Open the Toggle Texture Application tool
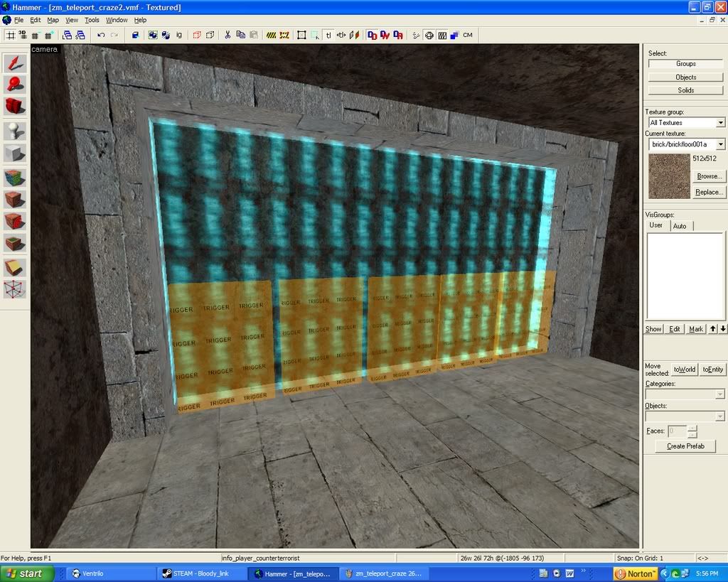728x582 pixels. pos(15,177)
